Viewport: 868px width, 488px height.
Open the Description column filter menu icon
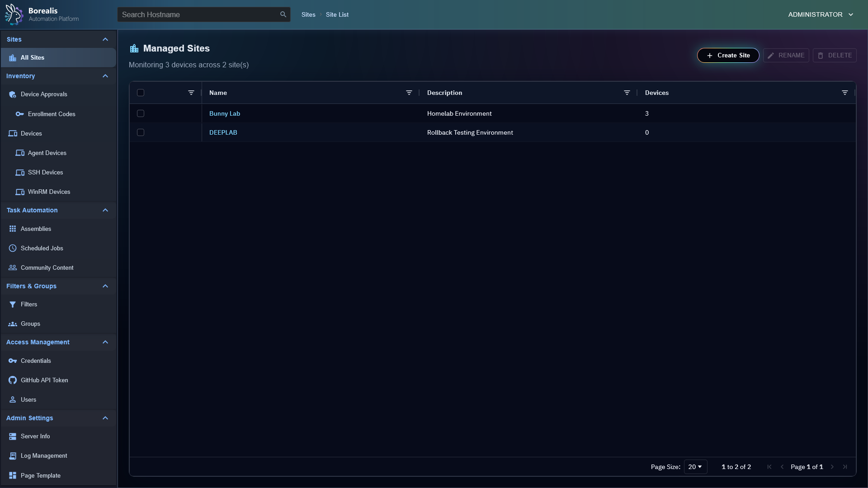point(627,93)
